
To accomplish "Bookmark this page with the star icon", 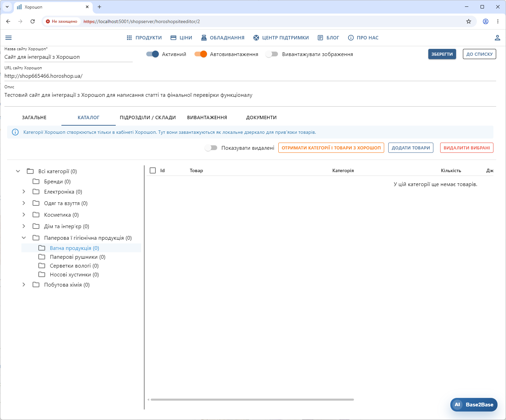I will 469,21.
